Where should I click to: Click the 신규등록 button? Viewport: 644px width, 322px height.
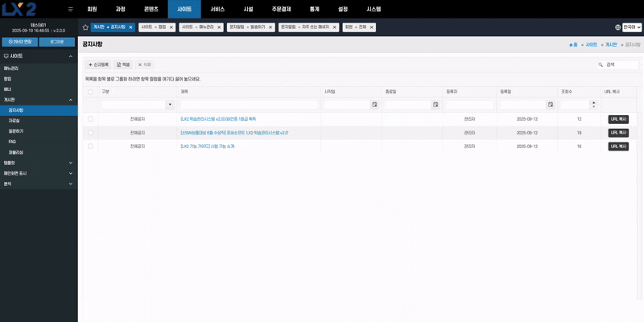point(98,64)
